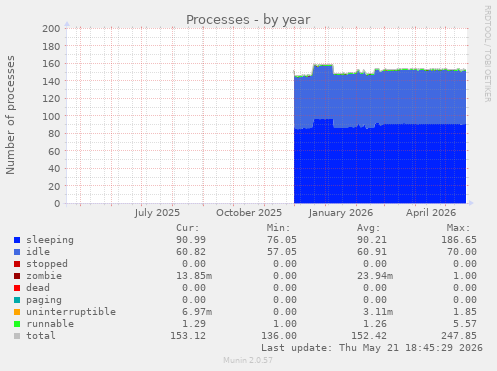Select the 'dead' legend label
497x371 pixels.
pyautogui.click(x=38, y=288)
